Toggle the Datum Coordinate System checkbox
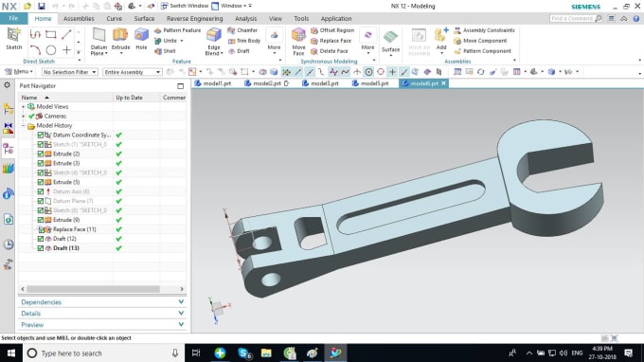 40,135
